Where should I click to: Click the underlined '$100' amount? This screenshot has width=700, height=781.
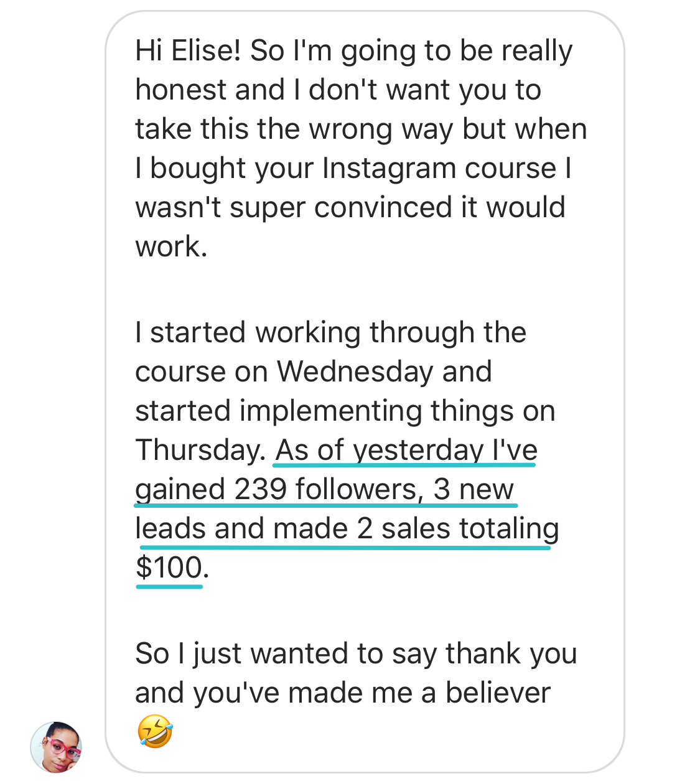tap(169, 568)
